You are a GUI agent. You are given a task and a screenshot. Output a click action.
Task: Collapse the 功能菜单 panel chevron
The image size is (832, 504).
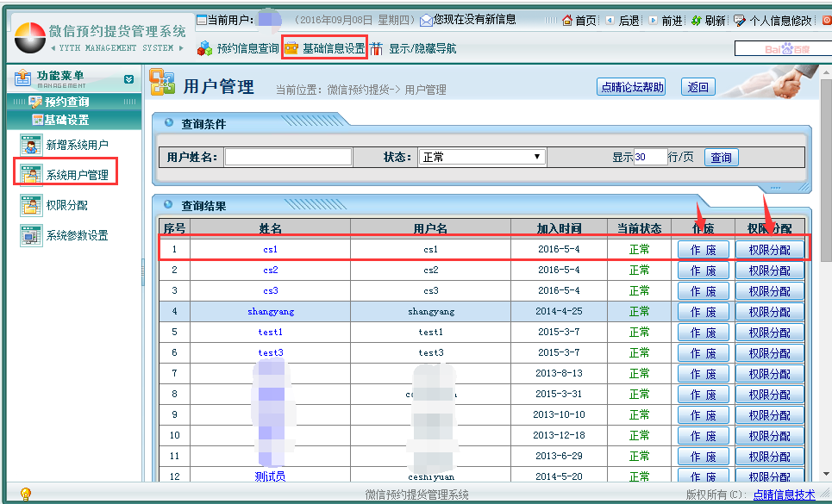pyautogui.click(x=128, y=79)
